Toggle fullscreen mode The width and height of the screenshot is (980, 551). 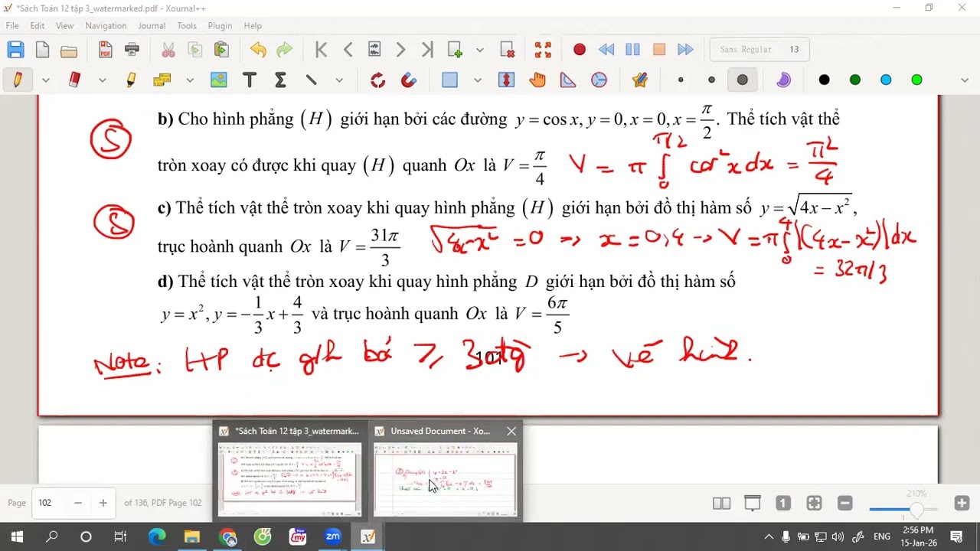click(x=543, y=50)
